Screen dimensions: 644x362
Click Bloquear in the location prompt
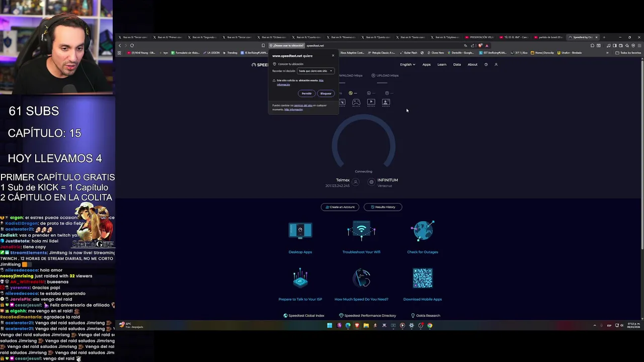point(326,94)
